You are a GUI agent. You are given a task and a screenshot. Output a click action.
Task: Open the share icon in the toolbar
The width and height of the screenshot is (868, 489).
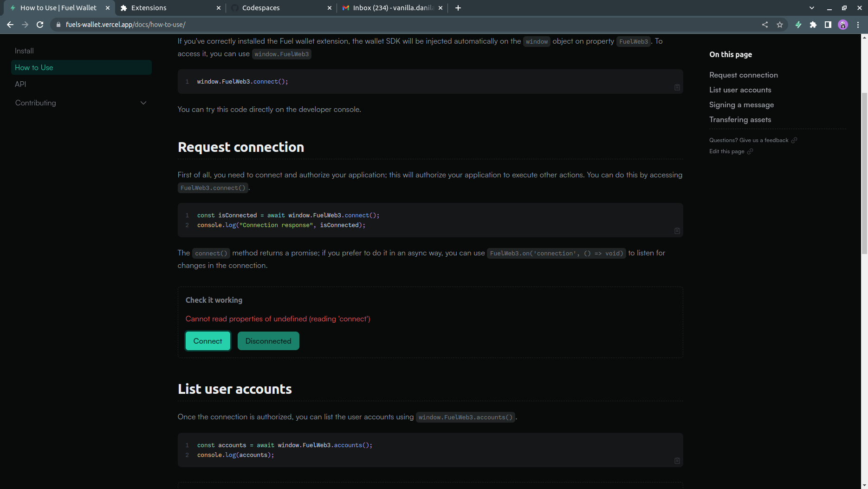765,25
